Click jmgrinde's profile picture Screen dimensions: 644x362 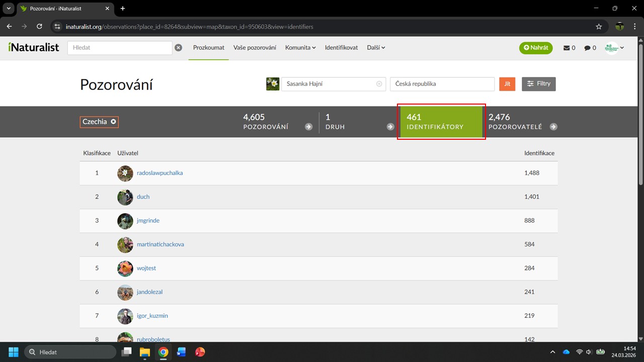[125, 221]
